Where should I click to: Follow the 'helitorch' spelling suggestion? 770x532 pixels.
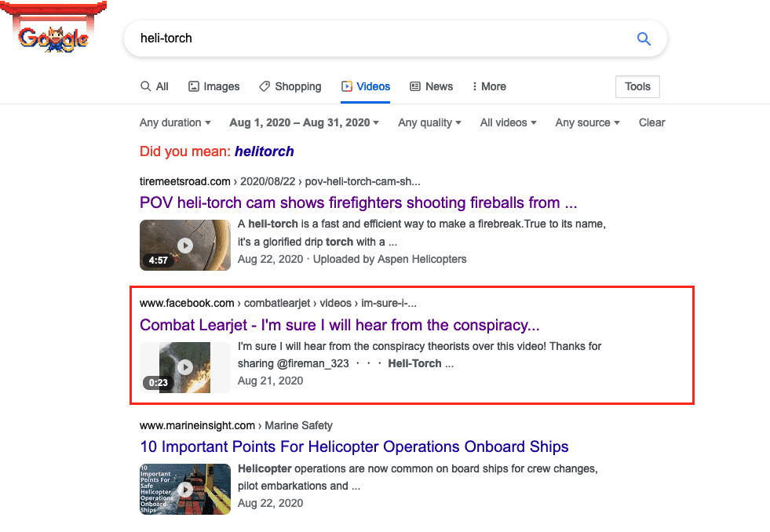pyautogui.click(x=265, y=151)
